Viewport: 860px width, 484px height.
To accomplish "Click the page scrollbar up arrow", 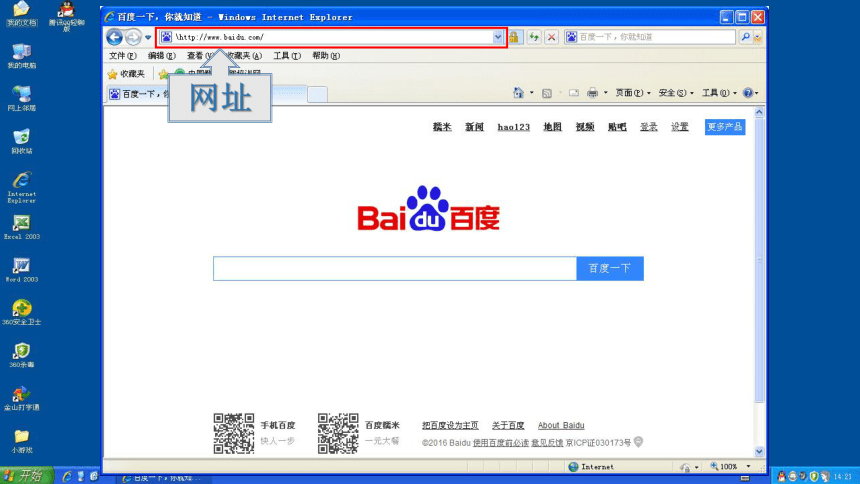I will (759, 112).
